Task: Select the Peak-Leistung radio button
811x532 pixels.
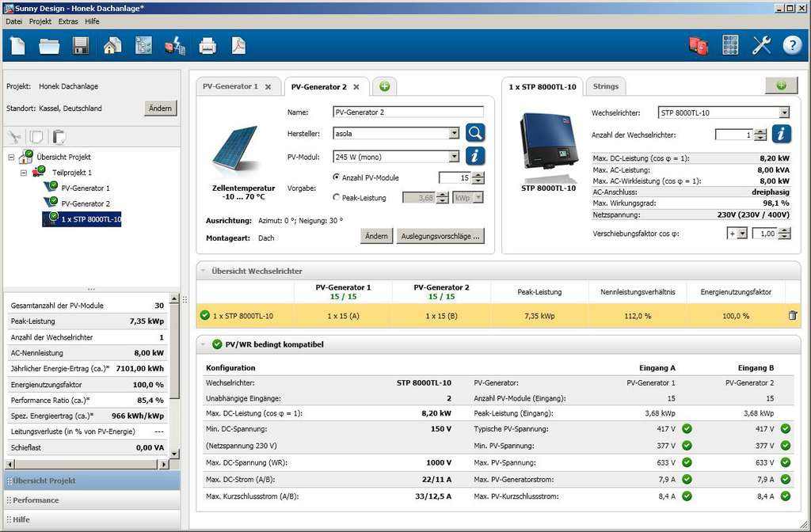Action: [336, 197]
